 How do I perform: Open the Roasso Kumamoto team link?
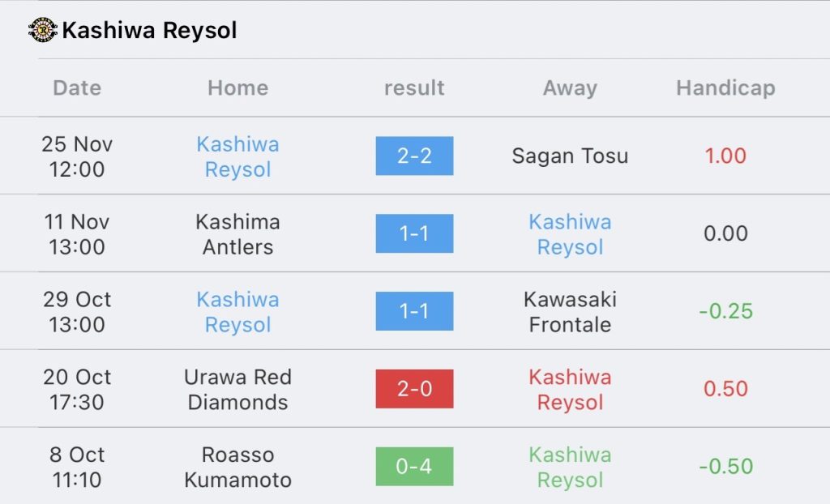point(237,468)
